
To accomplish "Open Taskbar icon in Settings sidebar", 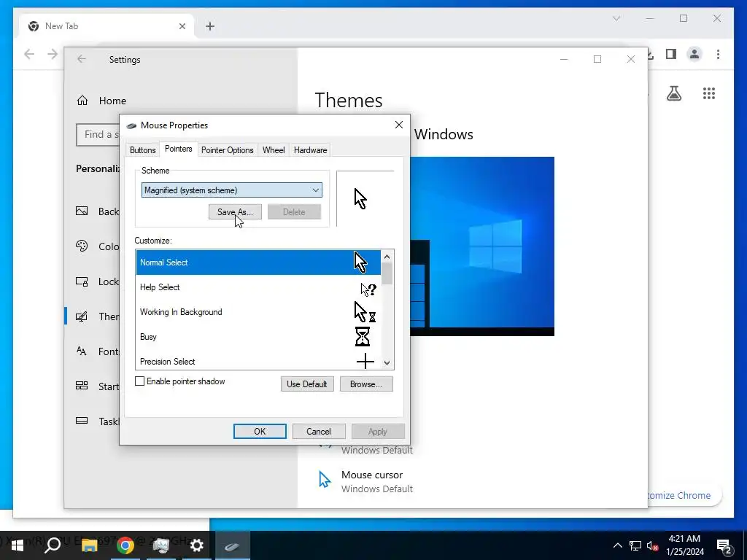I will 82,421.
